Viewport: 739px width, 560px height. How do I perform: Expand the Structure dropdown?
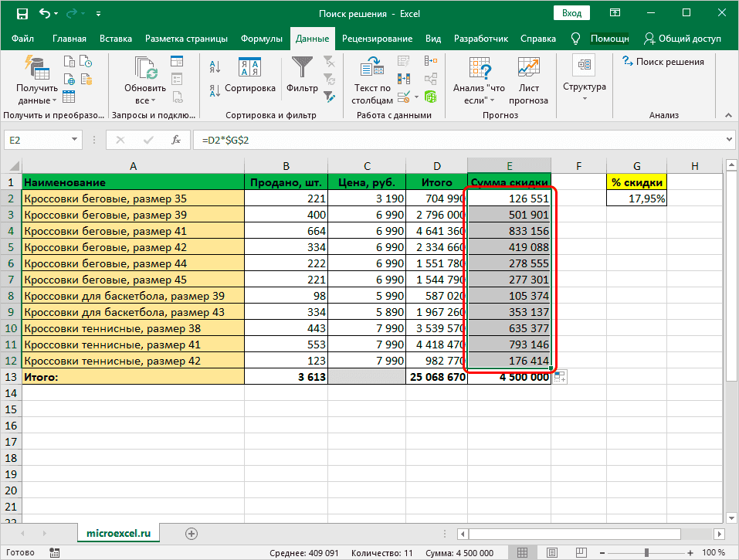(x=584, y=81)
